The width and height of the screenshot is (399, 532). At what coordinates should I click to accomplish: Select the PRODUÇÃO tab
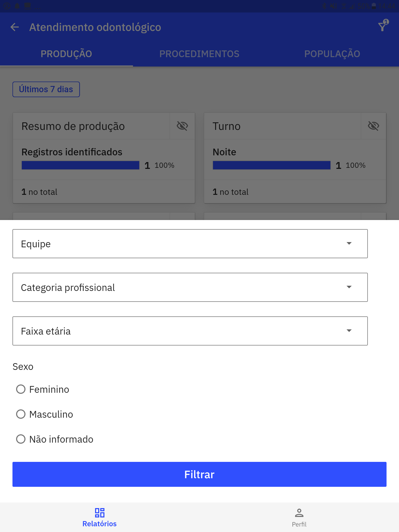click(x=66, y=54)
